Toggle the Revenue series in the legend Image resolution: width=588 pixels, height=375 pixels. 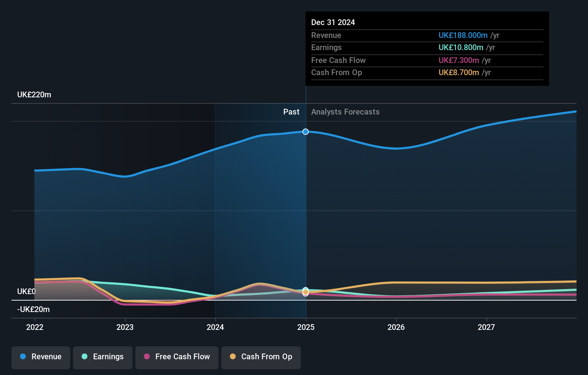(40, 357)
